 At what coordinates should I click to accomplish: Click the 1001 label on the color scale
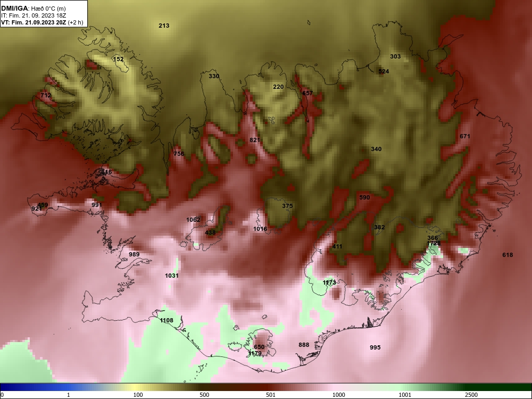pyautogui.click(x=405, y=395)
